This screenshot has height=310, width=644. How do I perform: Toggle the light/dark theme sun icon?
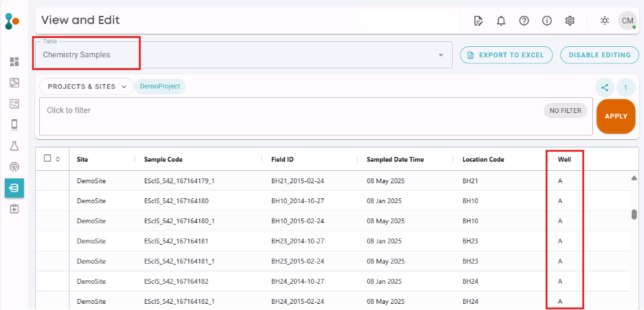coord(605,21)
